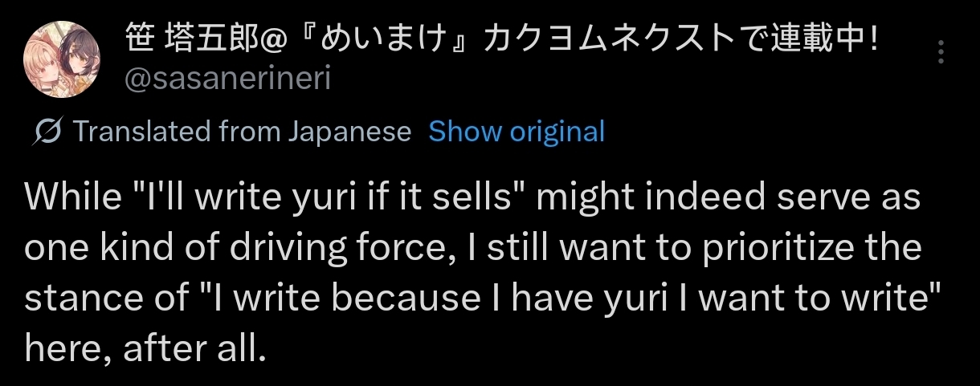This screenshot has width=980, height=386.
Task: Click the translation icon beside Translated from Japanese
Action: click(x=50, y=132)
